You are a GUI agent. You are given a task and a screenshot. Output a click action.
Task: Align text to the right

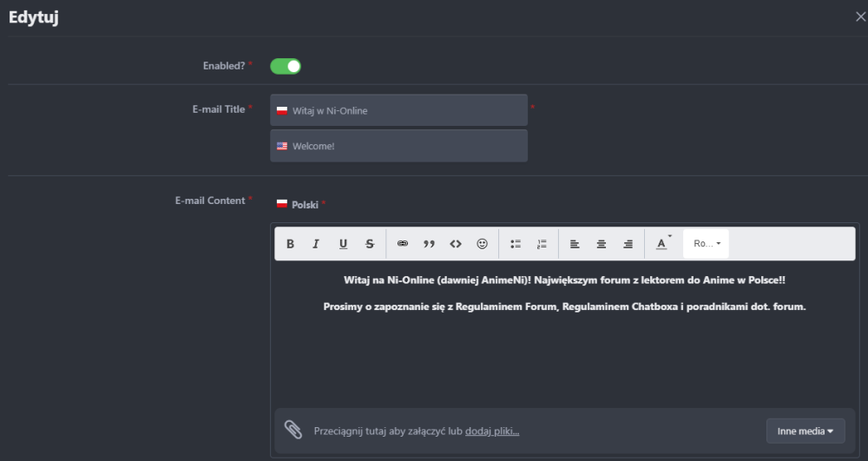(x=628, y=244)
